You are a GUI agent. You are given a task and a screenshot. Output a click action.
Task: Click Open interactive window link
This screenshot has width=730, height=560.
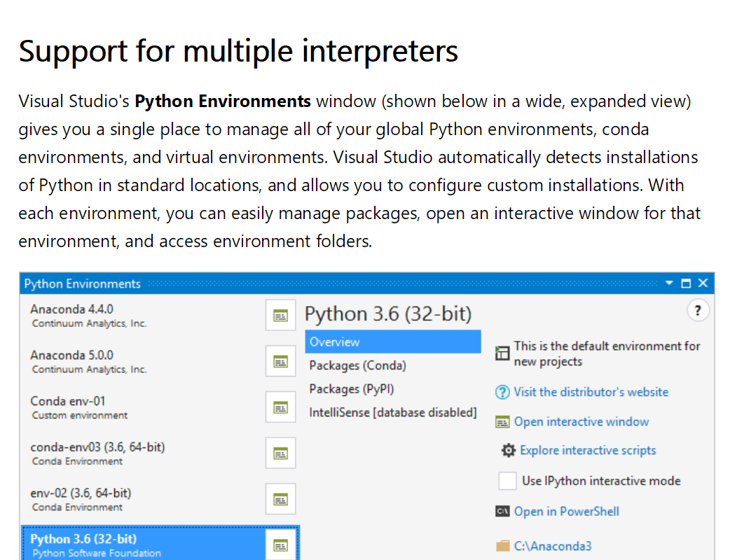coord(581,421)
